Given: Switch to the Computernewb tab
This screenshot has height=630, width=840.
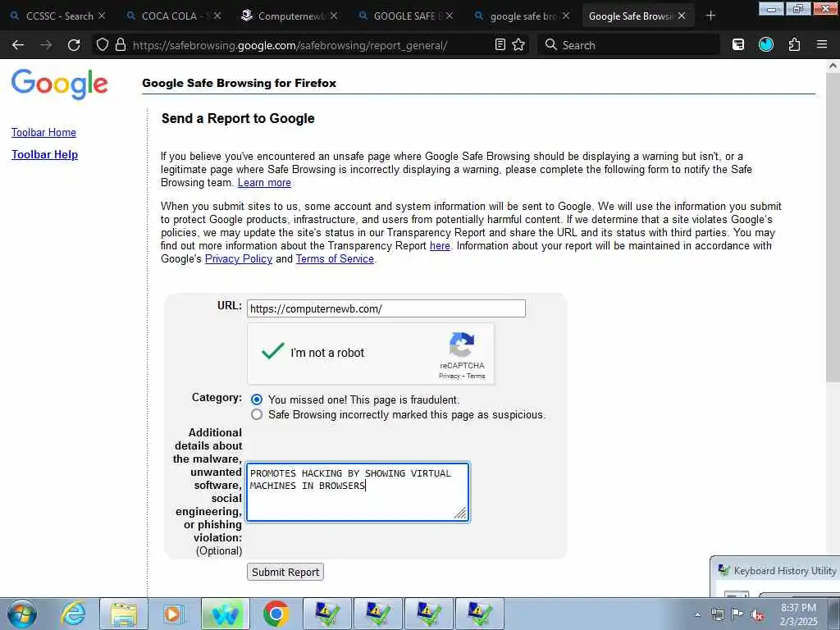Looking at the screenshot, I should [x=290, y=16].
